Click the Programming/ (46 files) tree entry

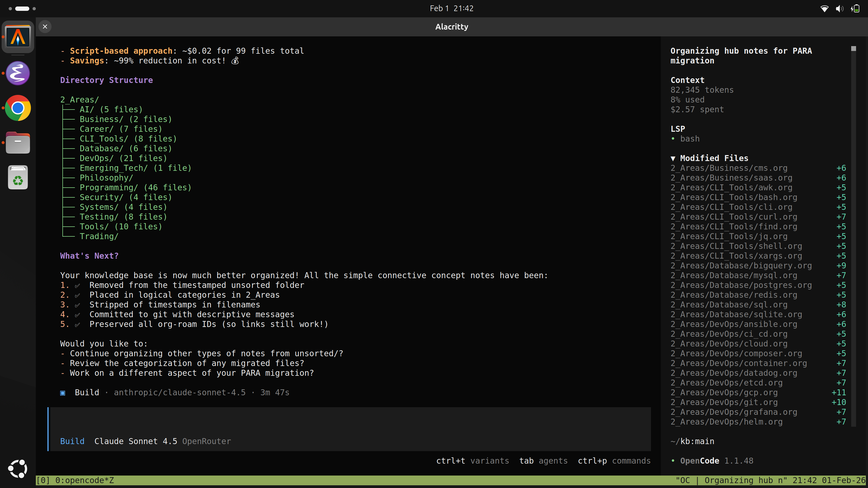click(135, 188)
